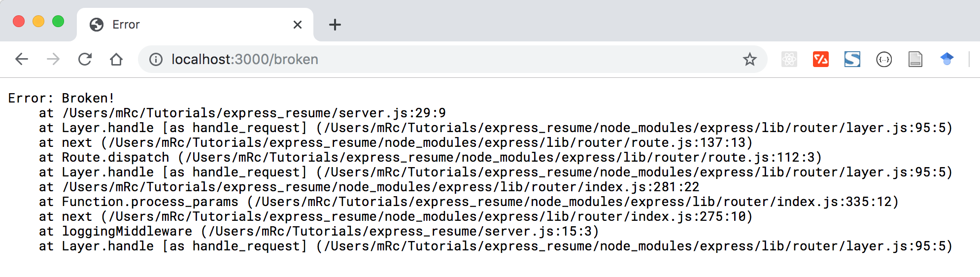Open a new browser tab

pyautogui.click(x=335, y=25)
